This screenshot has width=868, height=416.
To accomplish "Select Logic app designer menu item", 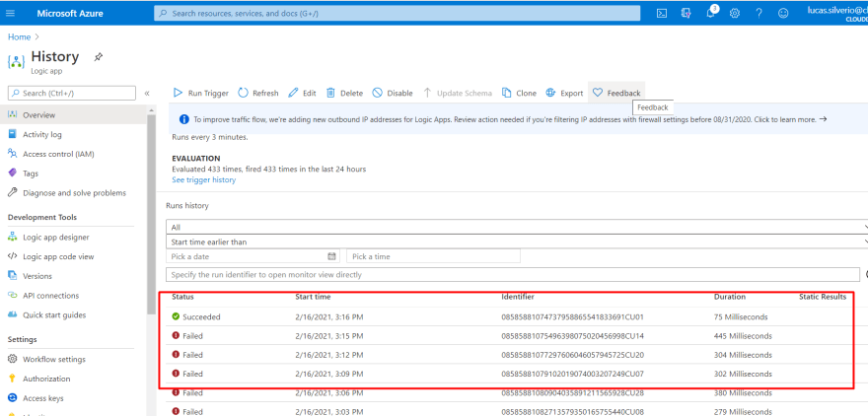I will pyautogui.click(x=55, y=237).
